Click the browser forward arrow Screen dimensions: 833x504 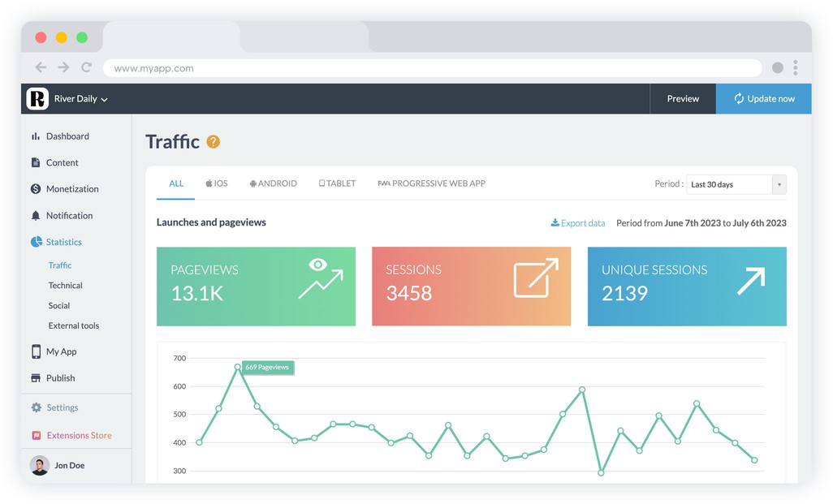coord(64,67)
